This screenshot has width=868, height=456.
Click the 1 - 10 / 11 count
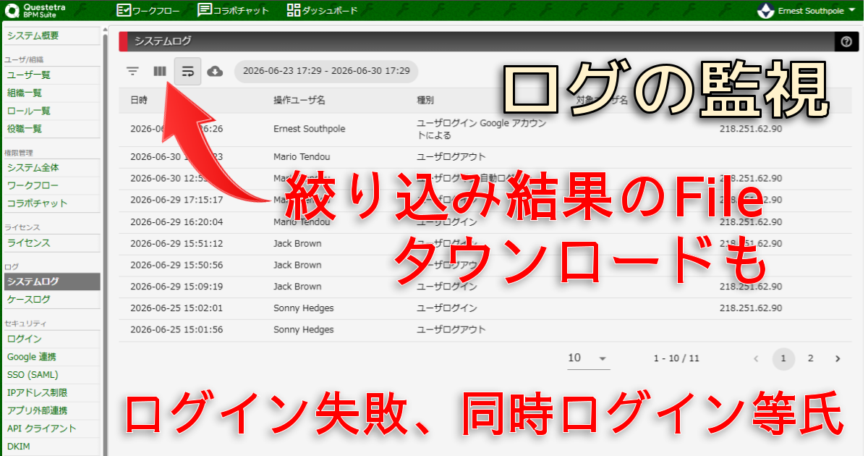[x=676, y=358]
